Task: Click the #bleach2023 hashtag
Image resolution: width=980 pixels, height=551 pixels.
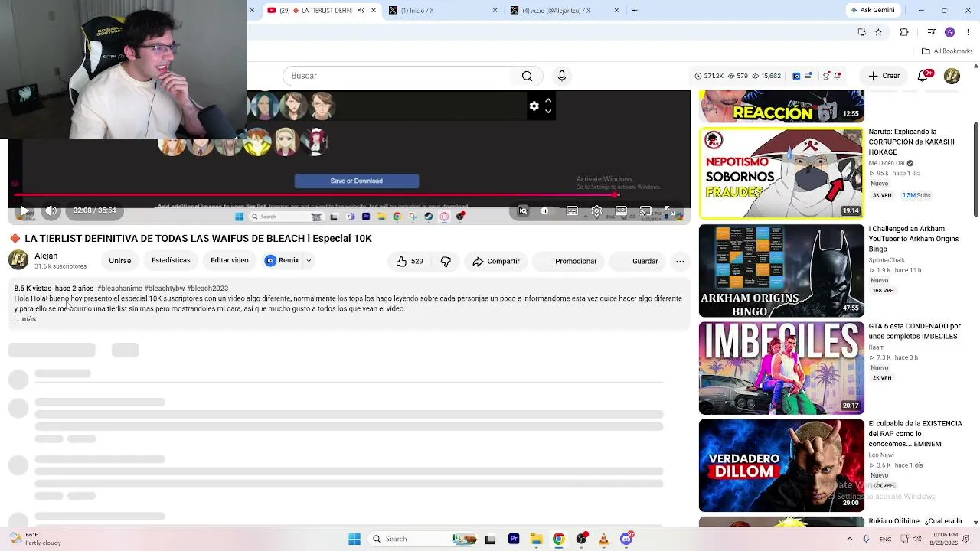Action: pyautogui.click(x=207, y=289)
